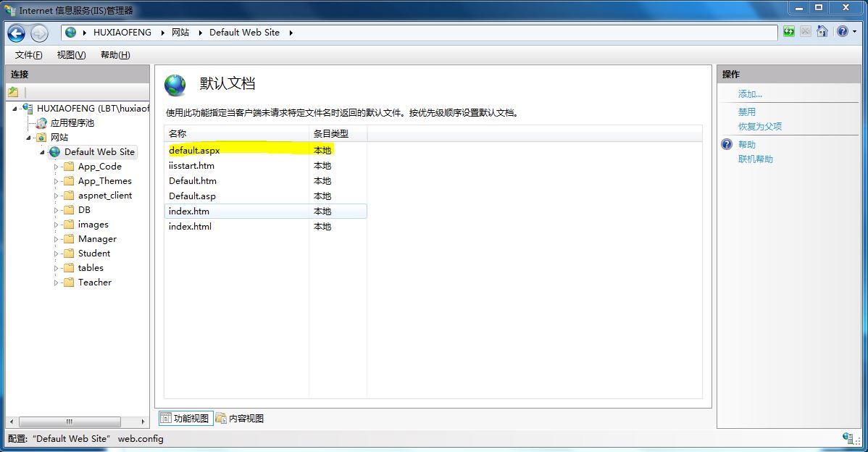Open the breadcrumb arrow after Default Web Site
868x452 pixels.
click(290, 32)
